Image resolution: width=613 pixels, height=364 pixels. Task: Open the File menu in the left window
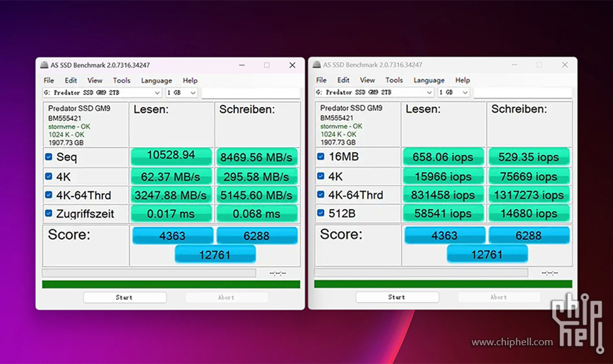click(49, 81)
